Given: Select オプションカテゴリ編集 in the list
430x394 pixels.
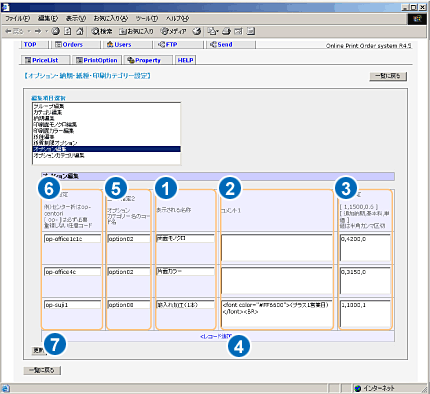Looking at the screenshot, I should tap(106, 155).
